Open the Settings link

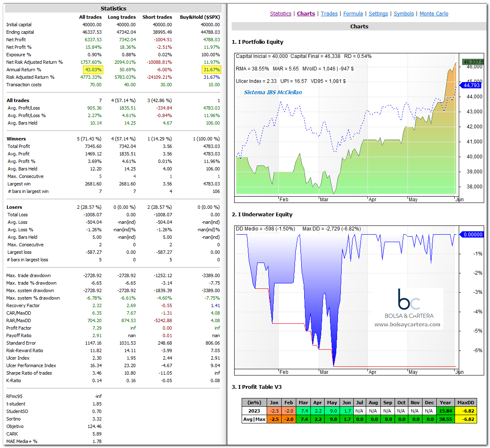tap(378, 13)
